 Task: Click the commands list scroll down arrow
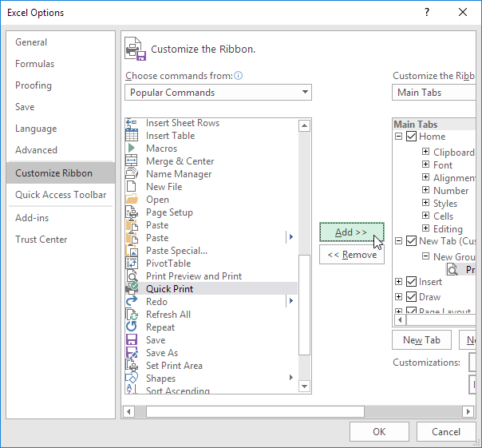pos(304,387)
